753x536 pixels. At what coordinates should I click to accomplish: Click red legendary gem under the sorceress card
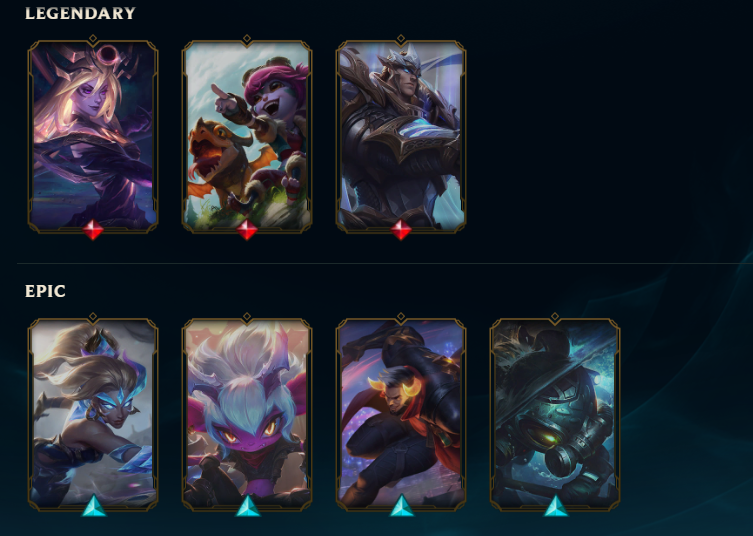(x=93, y=230)
